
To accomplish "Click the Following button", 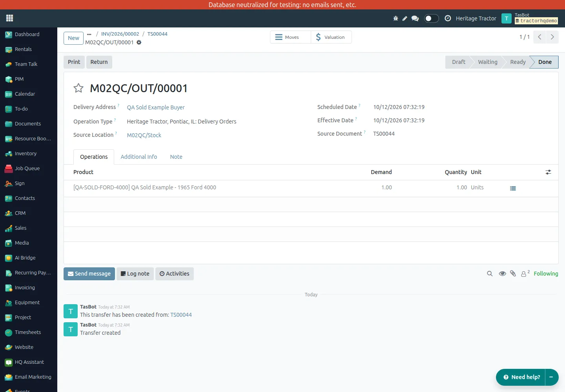I will click(x=546, y=274).
